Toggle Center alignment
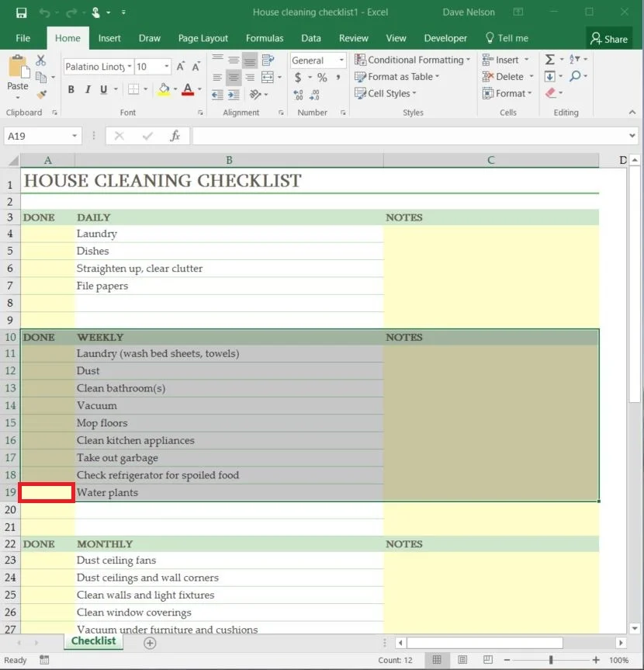This screenshot has width=644, height=670. [x=234, y=78]
